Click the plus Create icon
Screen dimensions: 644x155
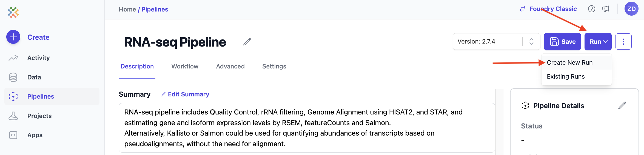click(x=13, y=37)
